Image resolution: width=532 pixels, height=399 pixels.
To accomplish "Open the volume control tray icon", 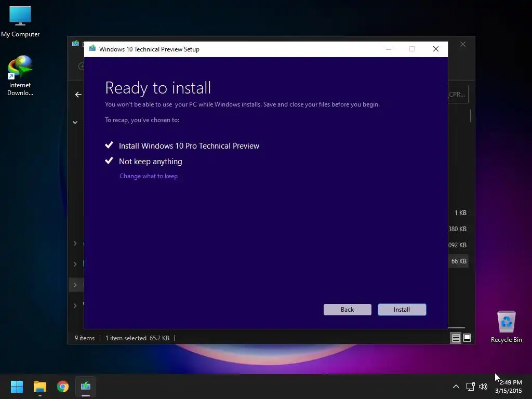I will 483,387.
